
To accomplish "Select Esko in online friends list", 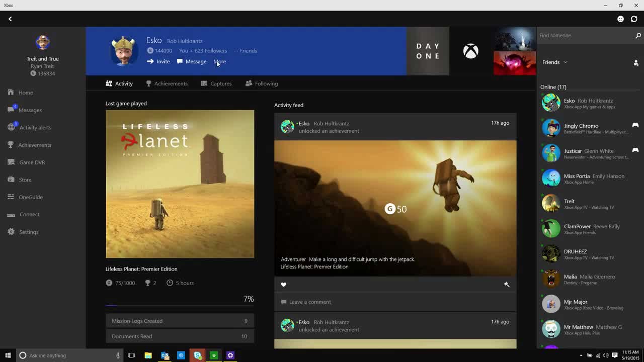I will coord(590,103).
